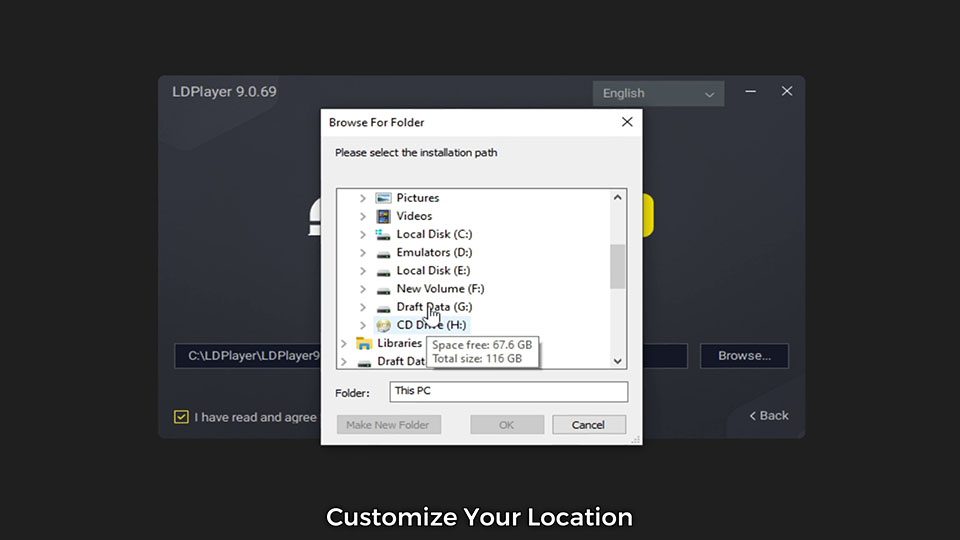The height and width of the screenshot is (540, 960).
Task: Click Make New Folder button
Action: pyautogui.click(x=389, y=425)
